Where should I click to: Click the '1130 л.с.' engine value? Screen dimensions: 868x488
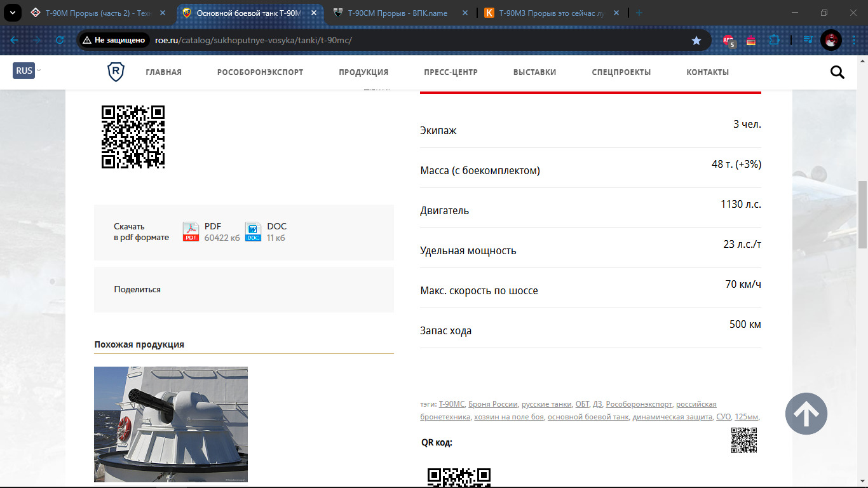(741, 204)
